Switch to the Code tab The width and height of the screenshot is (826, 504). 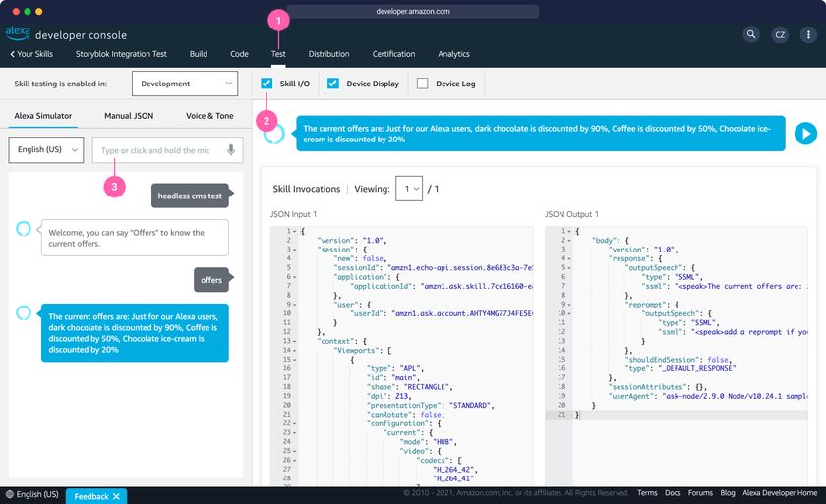point(239,54)
